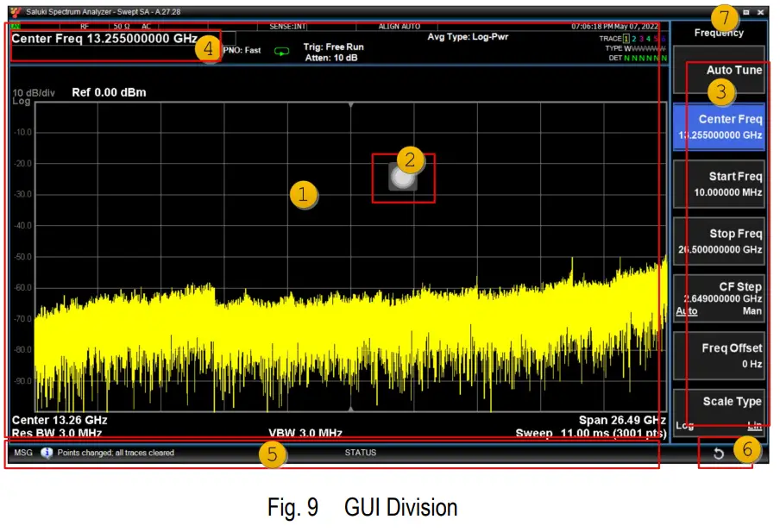Image resolution: width=780 pixels, height=532 pixels.
Task: Set CF Step to Auto
Action: (x=687, y=311)
